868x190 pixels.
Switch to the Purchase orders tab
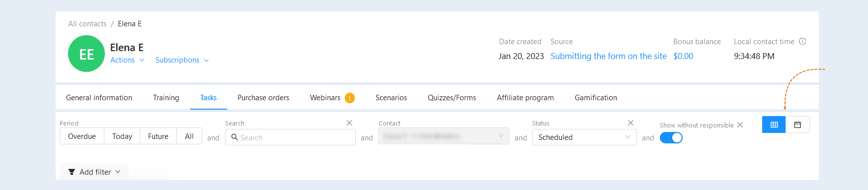click(x=263, y=98)
